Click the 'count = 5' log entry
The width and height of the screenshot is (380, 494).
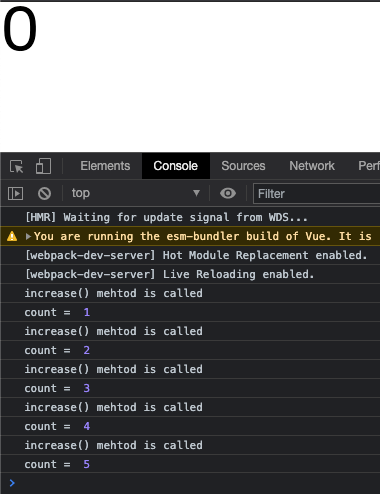click(190, 464)
